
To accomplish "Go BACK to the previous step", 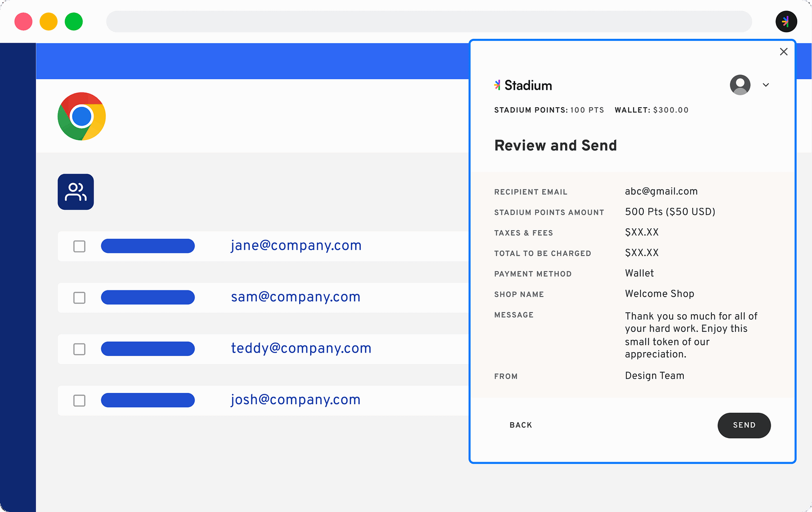I will [x=520, y=425].
